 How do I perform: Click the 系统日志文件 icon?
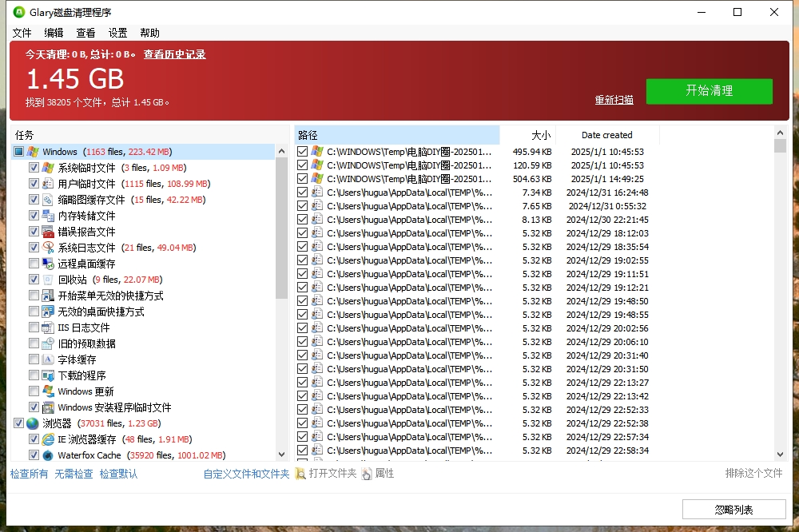[x=49, y=248]
